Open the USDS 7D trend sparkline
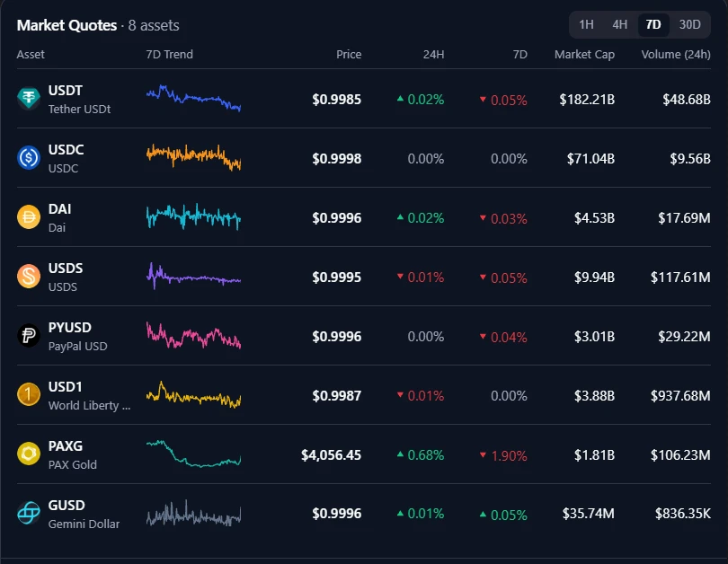Image resolution: width=728 pixels, height=564 pixels. pos(193,277)
